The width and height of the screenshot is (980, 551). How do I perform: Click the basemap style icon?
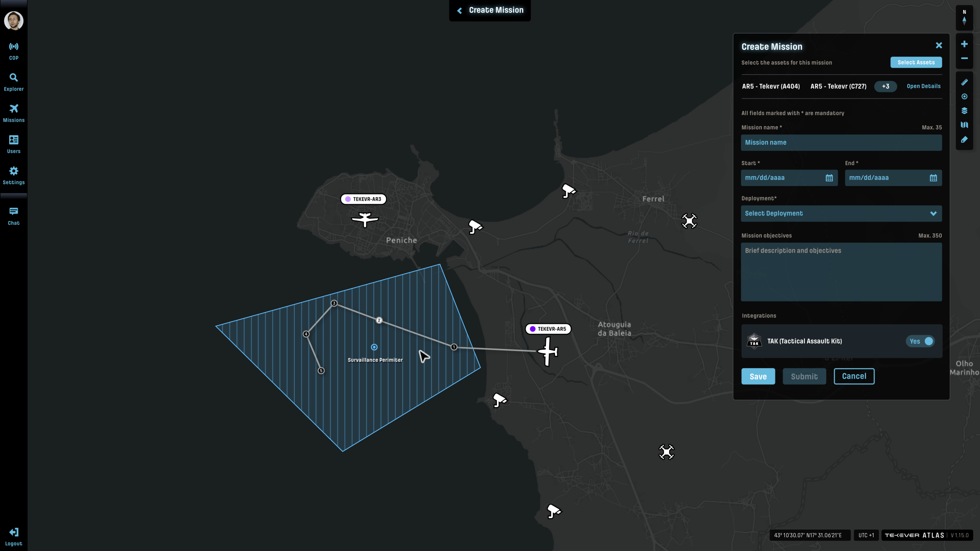pyautogui.click(x=964, y=125)
